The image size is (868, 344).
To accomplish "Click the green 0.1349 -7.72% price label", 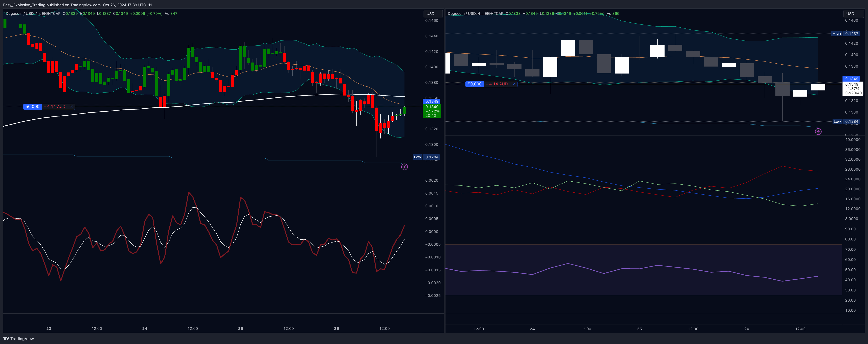I will click(x=432, y=111).
